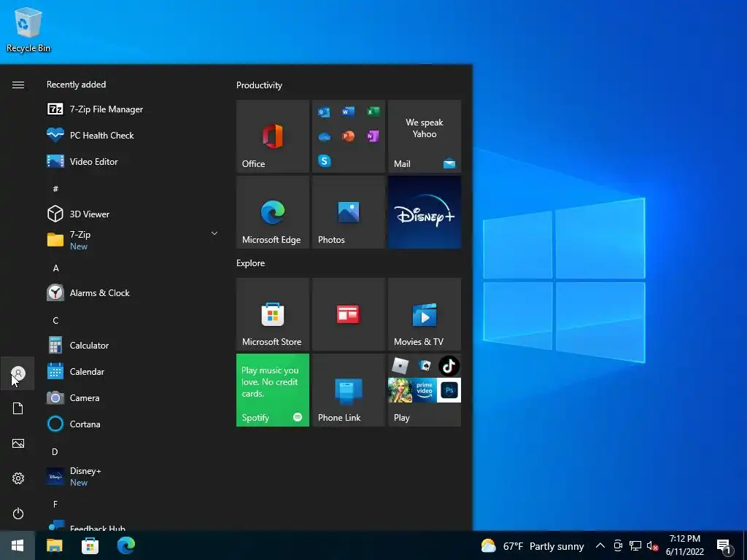The width and height of the screenshot is (747, 560).
Task: Open the green Spotify tile
Action: [273, 390]
